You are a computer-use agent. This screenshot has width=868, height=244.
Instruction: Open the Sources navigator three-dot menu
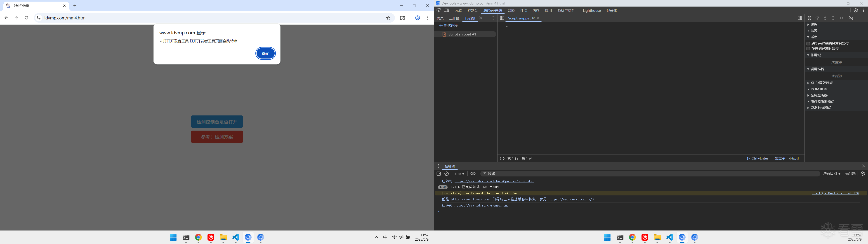[x=493, y=18]
